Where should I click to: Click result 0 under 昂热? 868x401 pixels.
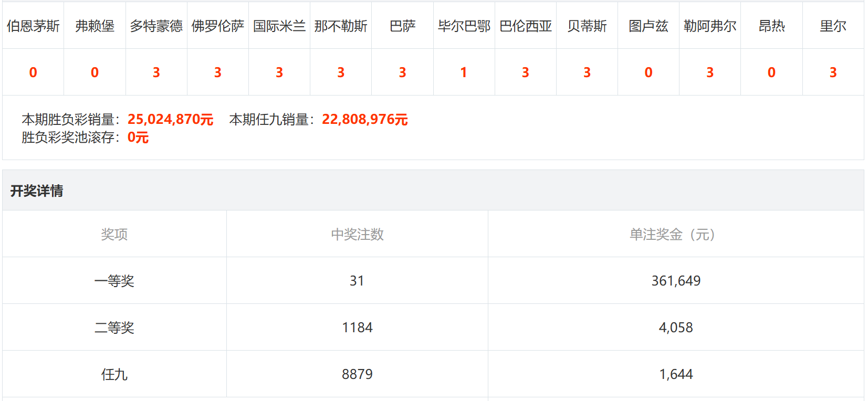pyautogui.click(x=771, y=72)
